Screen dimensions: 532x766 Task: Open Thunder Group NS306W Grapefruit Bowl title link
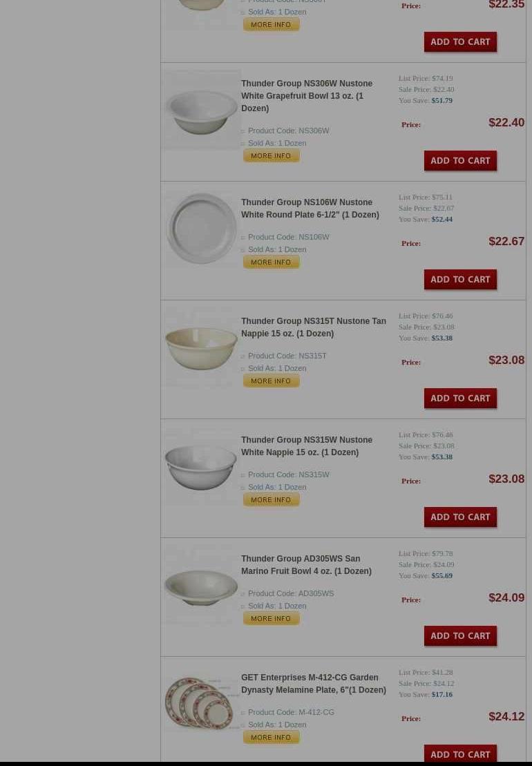(307, 96)
